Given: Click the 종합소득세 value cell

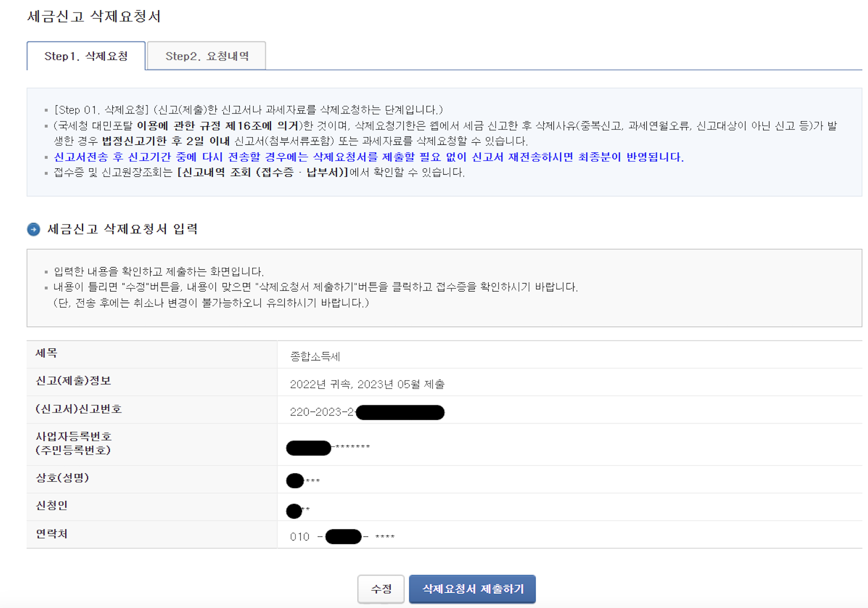Looking at the screenshot, I should pos(315,356).
